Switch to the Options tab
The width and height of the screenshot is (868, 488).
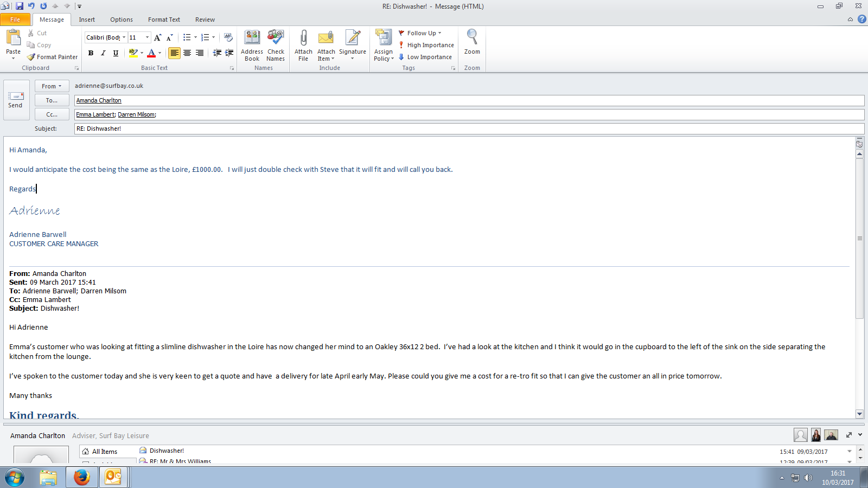click(x=122, y=20)
